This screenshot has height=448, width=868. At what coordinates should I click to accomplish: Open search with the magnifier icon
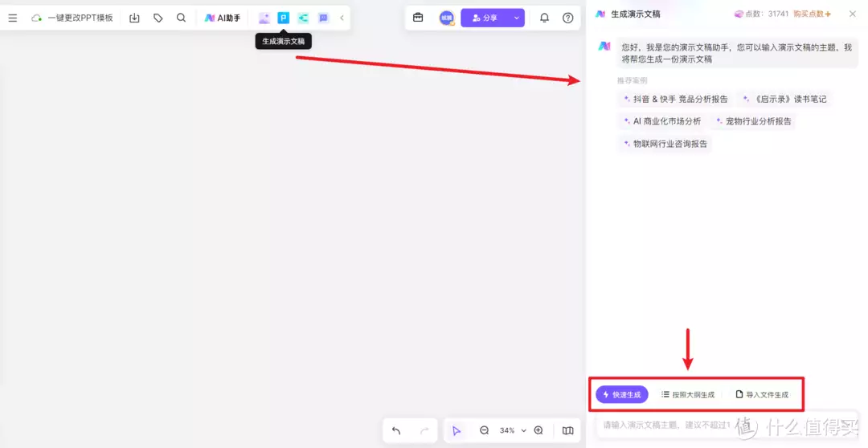coord(181,18)
